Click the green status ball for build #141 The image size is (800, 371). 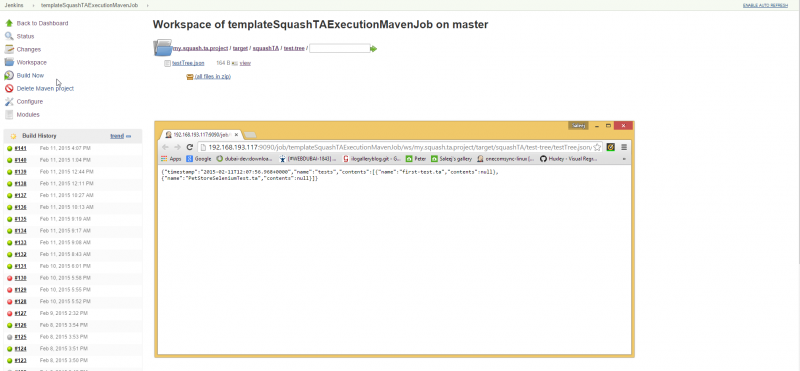(x=10, y=149)
